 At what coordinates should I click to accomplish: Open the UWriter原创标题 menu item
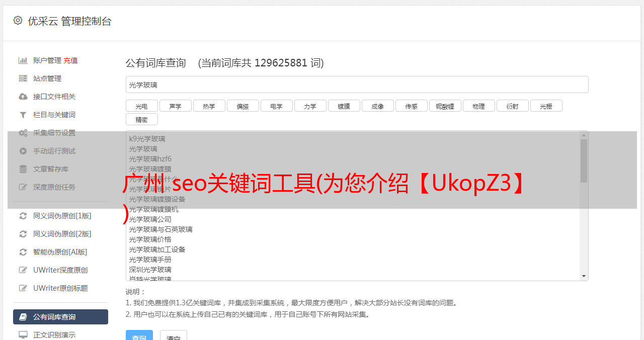pos(60,288)
